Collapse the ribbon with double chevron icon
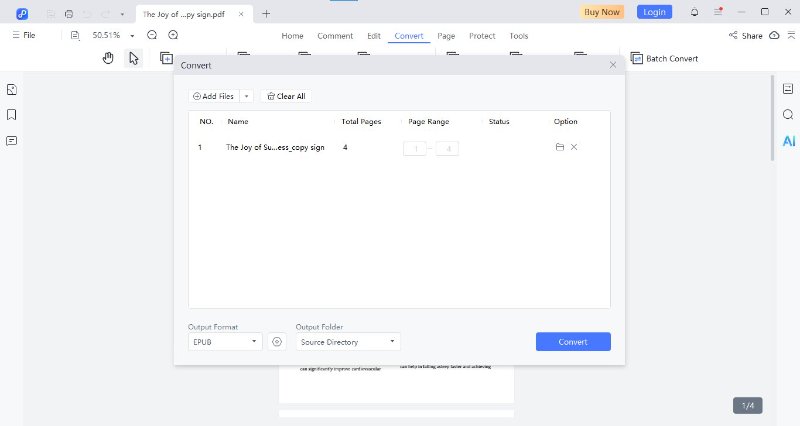The image size is (800, 426). [791, 35]
